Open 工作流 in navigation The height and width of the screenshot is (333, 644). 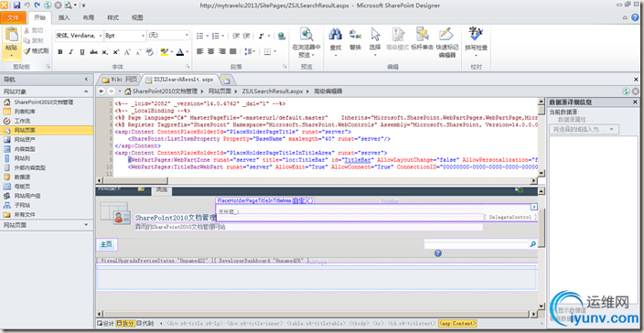(x=22, y=121)
